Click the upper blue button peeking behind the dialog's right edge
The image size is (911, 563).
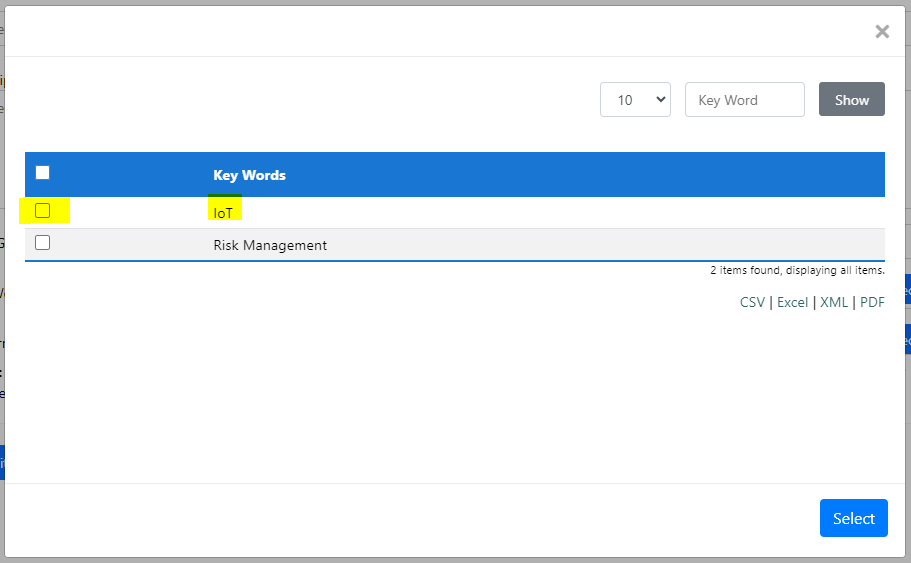click(x=908, y=289)
